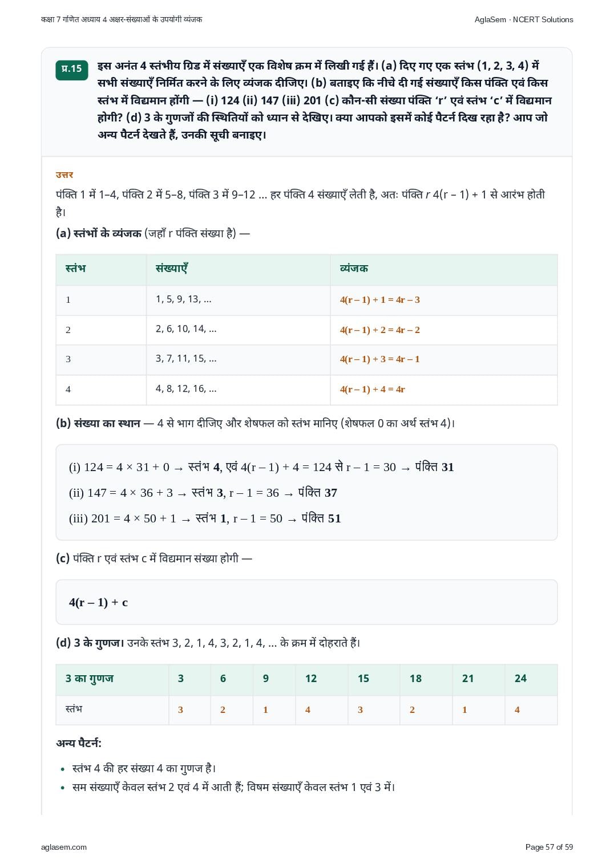This screenshot has width=614, height=868.
Task: Click the multiple 24 header cell
Action: point(520,679)
